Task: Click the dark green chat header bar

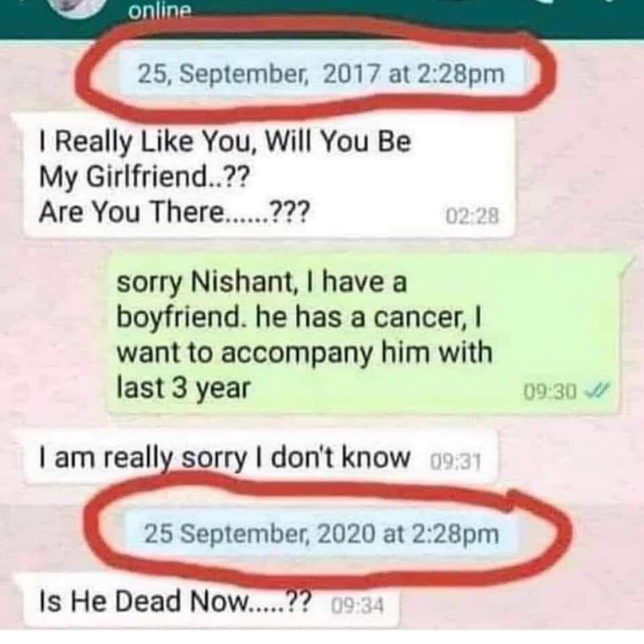Action: (322, 18)
